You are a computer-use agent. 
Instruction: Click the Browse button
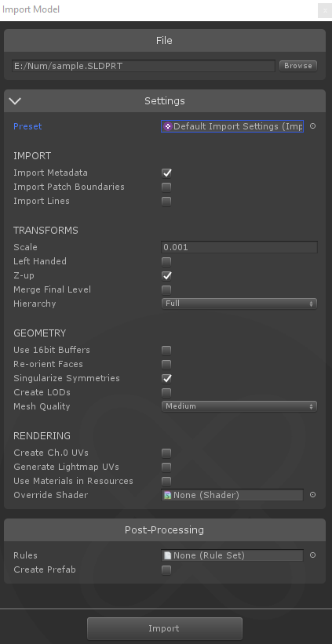[x=298, y=66]
